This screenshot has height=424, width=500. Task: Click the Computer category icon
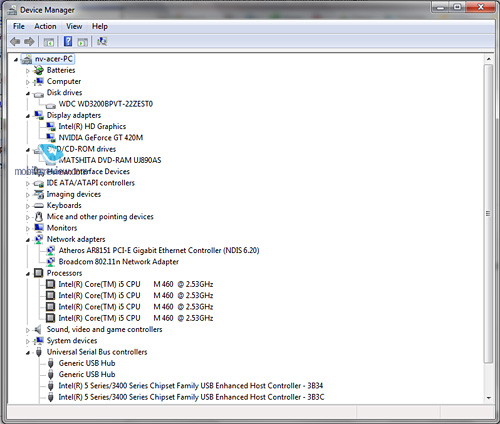(x=39, y=81)
